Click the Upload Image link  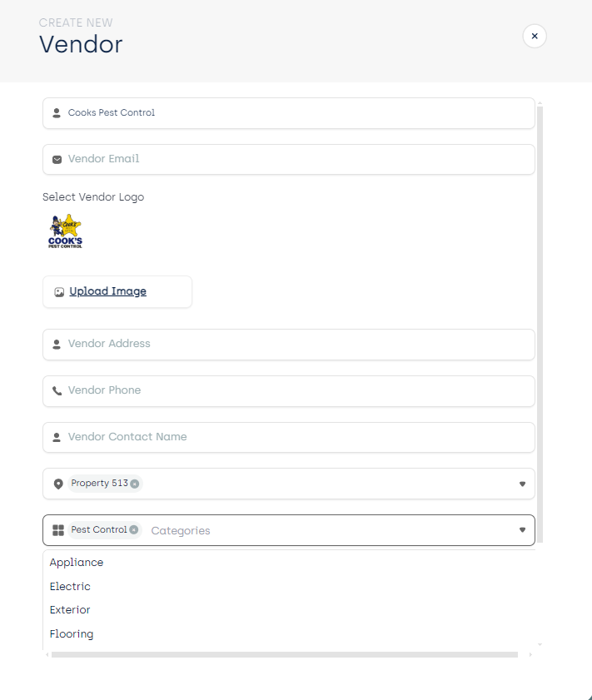pos(107,291)
